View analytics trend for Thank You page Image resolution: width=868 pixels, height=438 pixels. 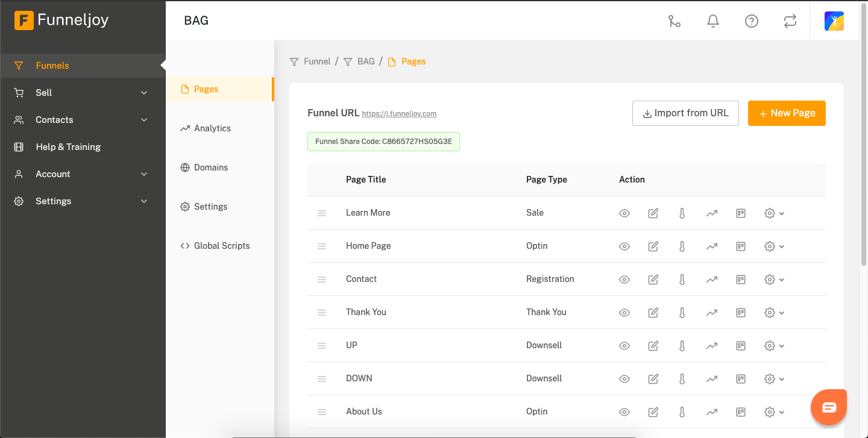point(712,313)
